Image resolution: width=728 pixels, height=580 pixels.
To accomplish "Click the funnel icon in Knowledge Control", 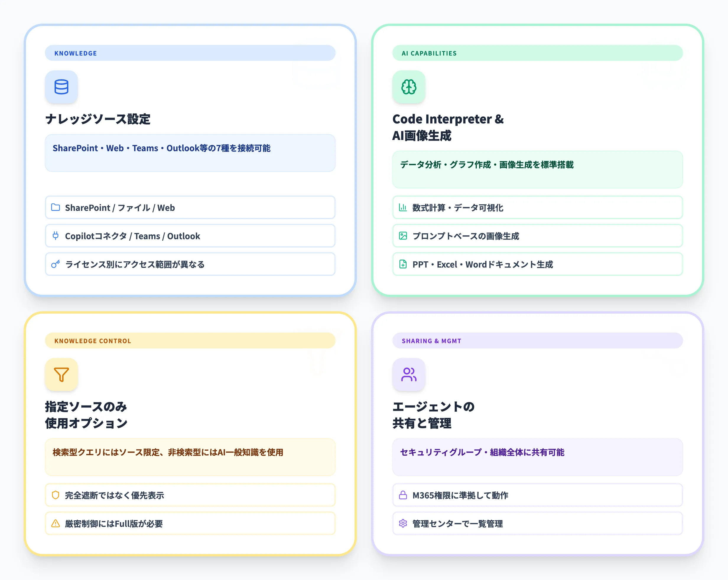I will (61, 374).
